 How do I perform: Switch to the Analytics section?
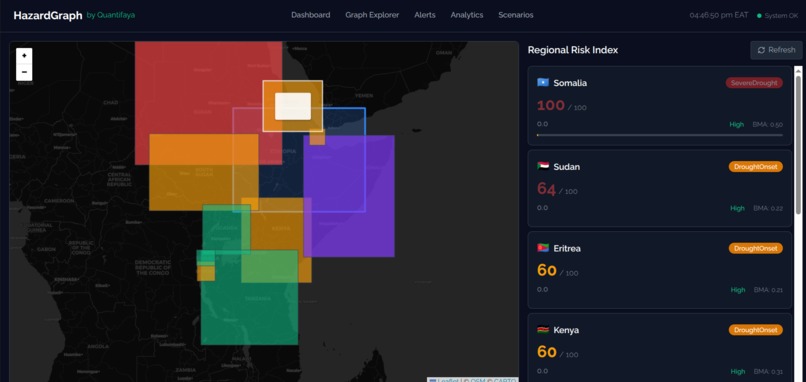(467, 15)
